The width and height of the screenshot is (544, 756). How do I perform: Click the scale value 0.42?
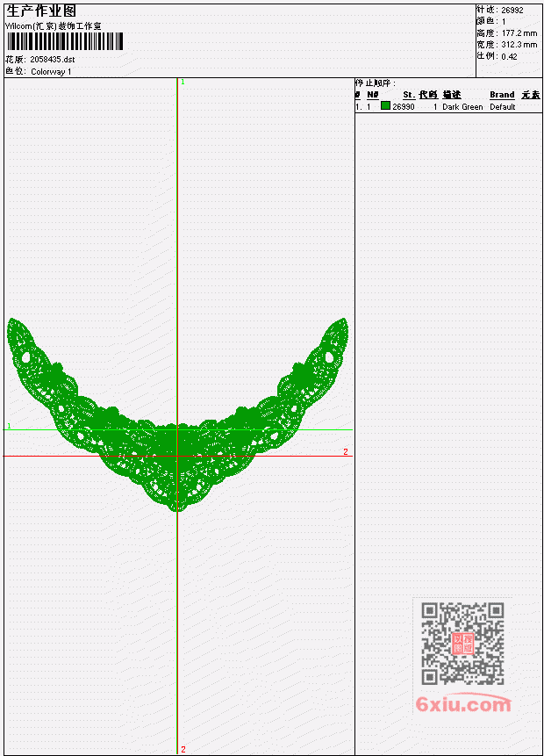pos(509,56)
